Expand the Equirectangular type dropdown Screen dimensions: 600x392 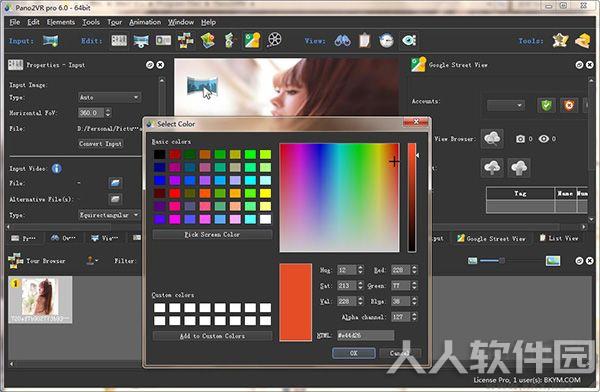tap(109, 215)
